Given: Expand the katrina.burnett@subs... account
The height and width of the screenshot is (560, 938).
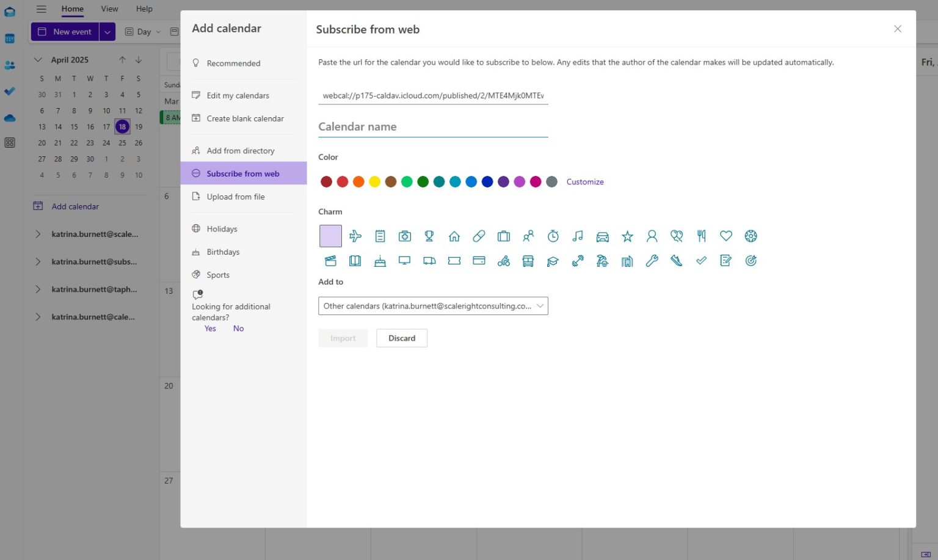Looking at the screenshot, I should (38, 261).
